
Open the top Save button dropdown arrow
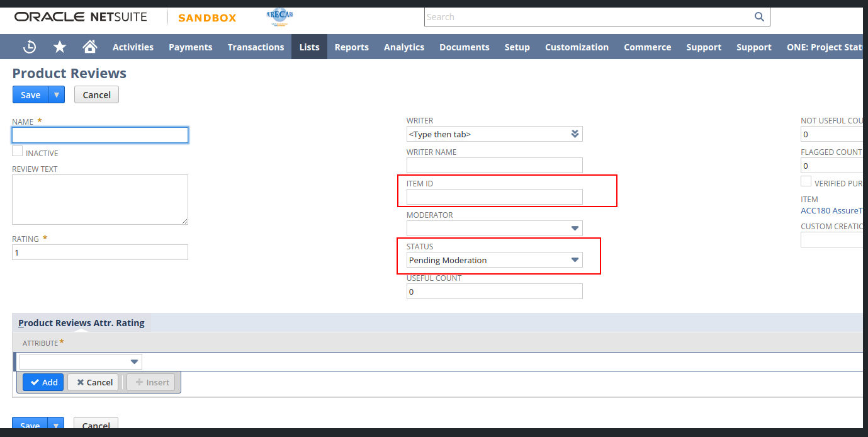57,95
